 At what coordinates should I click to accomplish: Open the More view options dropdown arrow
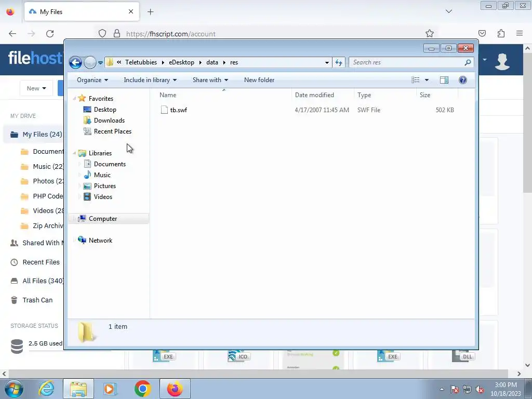click(427, 80)
